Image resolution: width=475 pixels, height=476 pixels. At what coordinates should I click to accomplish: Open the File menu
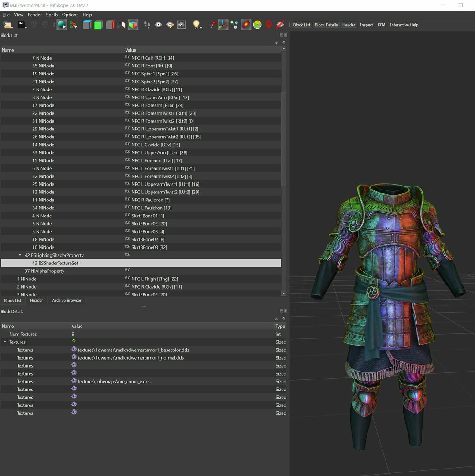tap(6, 15)
